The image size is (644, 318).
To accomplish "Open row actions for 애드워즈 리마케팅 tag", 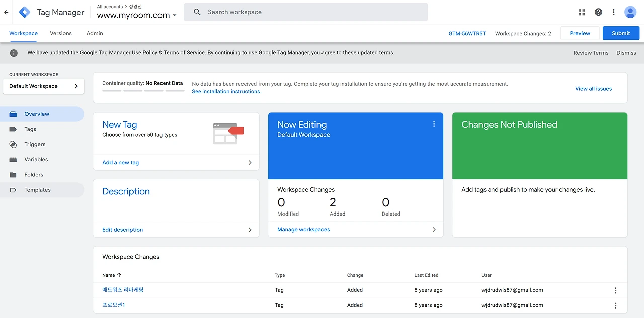I will tap(615, 290).
